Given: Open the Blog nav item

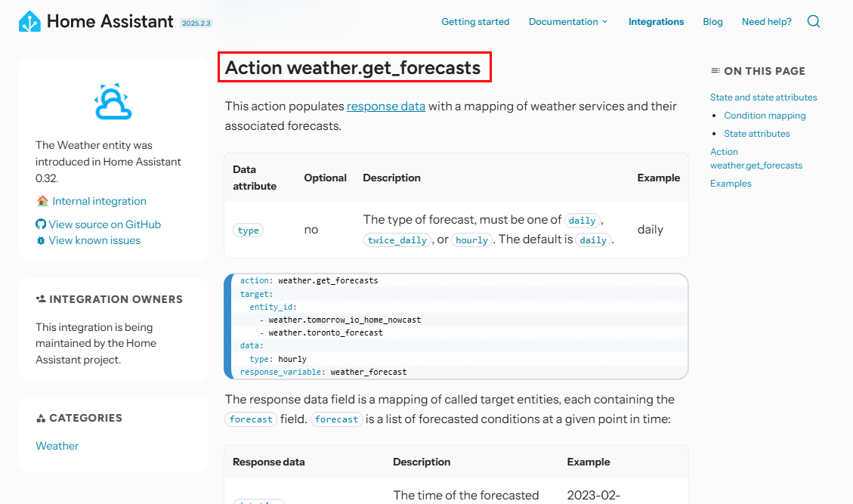Looking at the screenshot, I should (712, 22).
